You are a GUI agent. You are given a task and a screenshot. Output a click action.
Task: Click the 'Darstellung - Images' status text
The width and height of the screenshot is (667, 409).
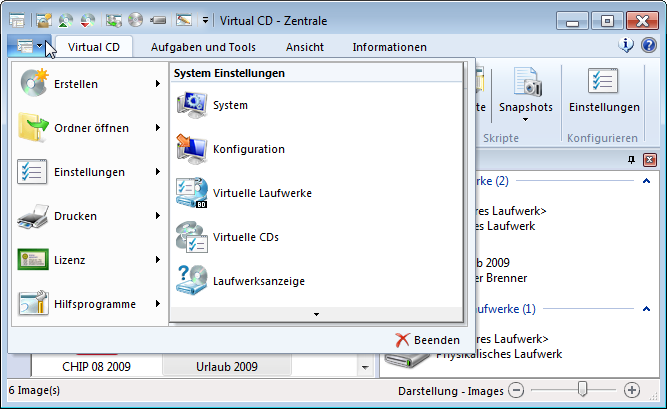pos(450,391)
